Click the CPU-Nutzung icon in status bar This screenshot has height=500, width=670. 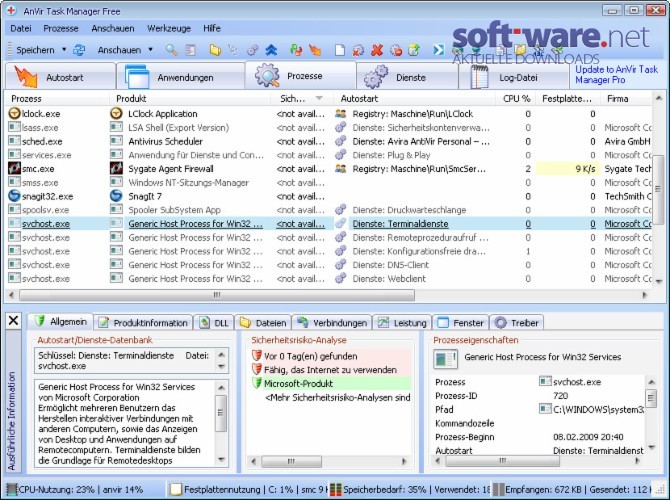pos(12,489)
